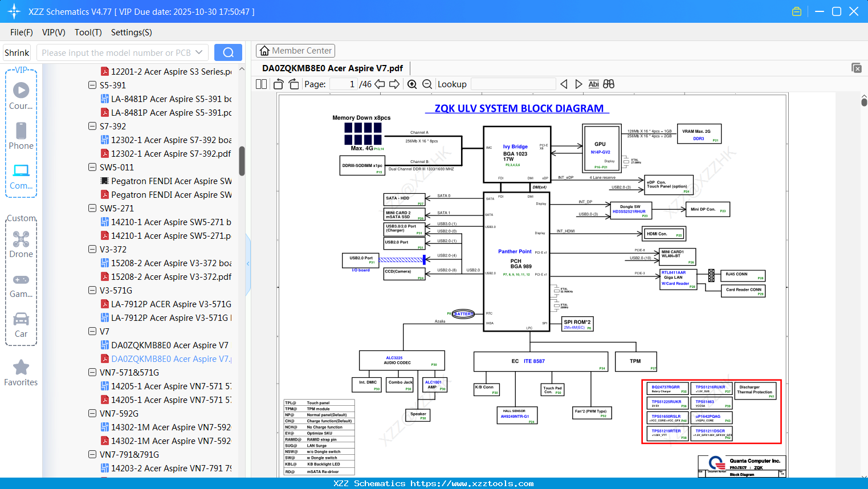Collapse the side panel with splitter handle
Image resolution: width=868 pixels, height=489 pixels.
point(248,263)
